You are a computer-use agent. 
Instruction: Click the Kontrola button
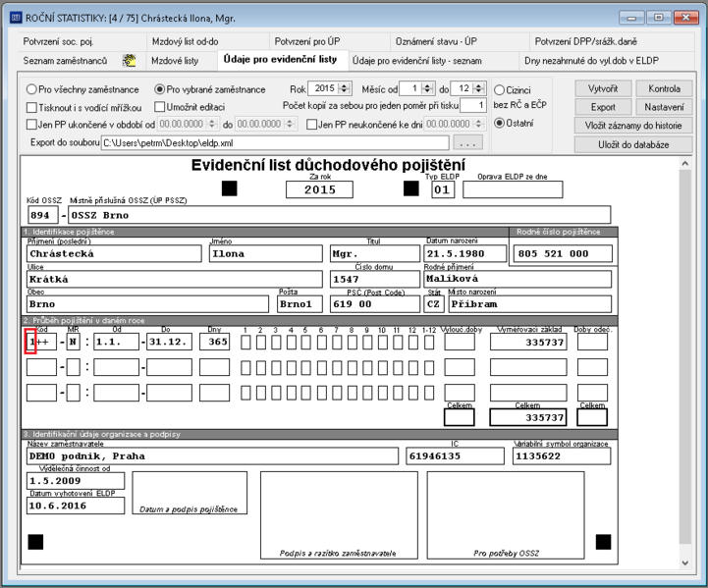coord(664,88)
